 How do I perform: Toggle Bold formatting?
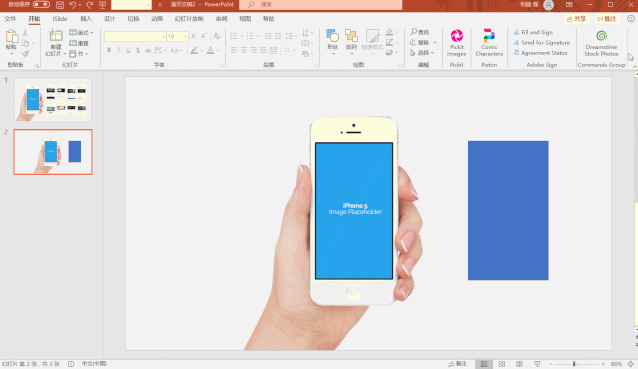(x=109, y=50)
